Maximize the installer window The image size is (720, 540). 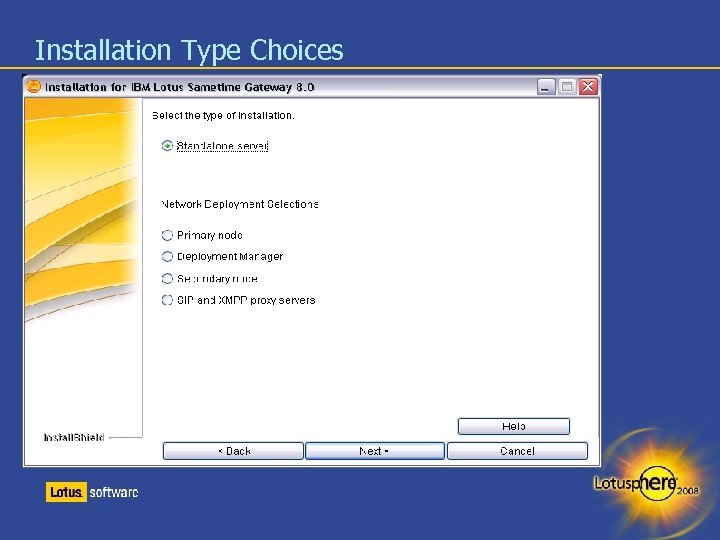point(567,87)
